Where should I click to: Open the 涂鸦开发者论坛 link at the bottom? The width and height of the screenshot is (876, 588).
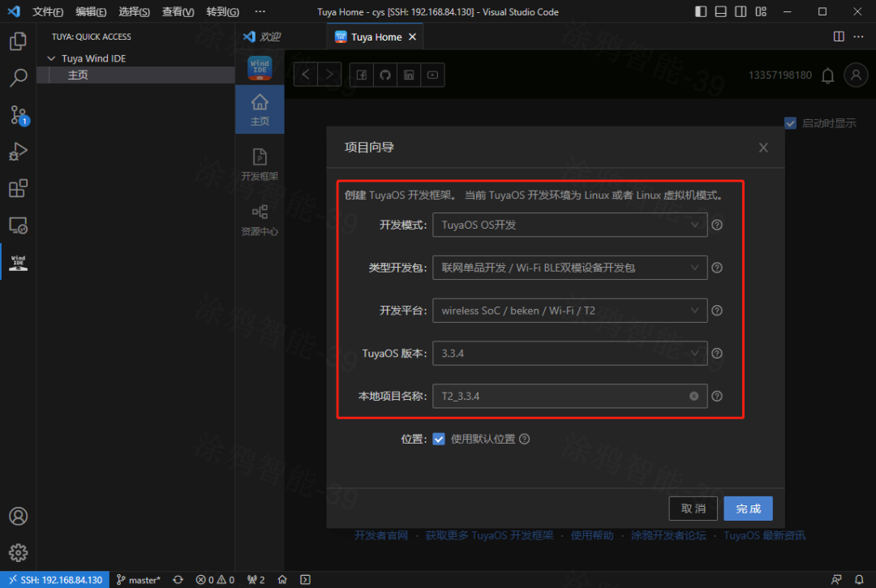pos(668,535)
